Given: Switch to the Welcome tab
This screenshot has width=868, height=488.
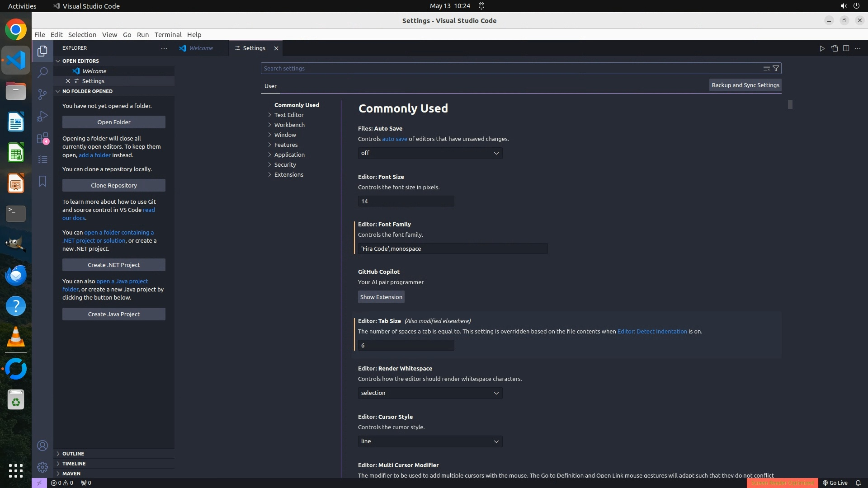Looking at the screenshot, I should pyautogui.click(x=201, y=48).
